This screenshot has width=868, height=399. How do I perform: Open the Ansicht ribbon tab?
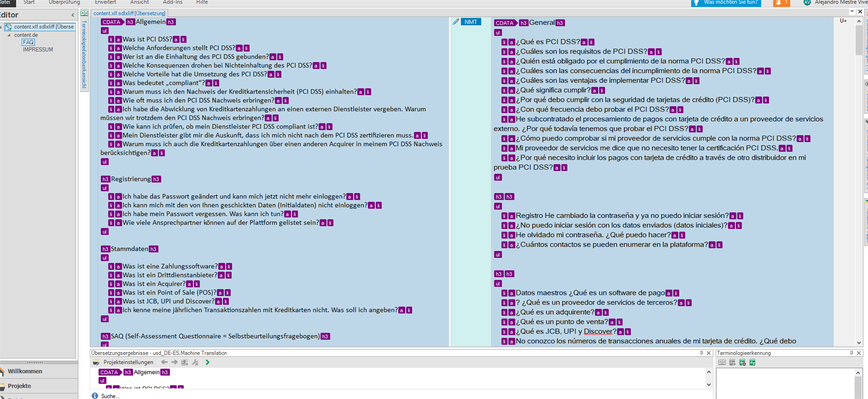pyautogui.click(x=139, y=2)
